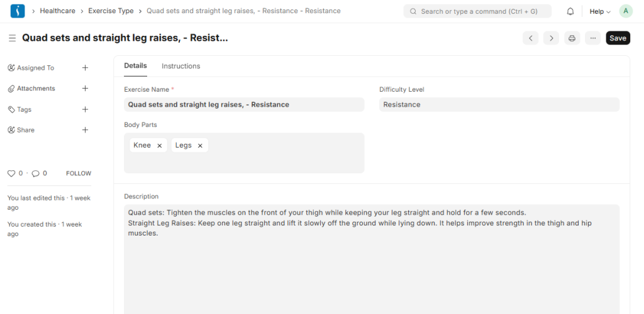
Task: Open the user avatar menu
Action: click(626, 11)
